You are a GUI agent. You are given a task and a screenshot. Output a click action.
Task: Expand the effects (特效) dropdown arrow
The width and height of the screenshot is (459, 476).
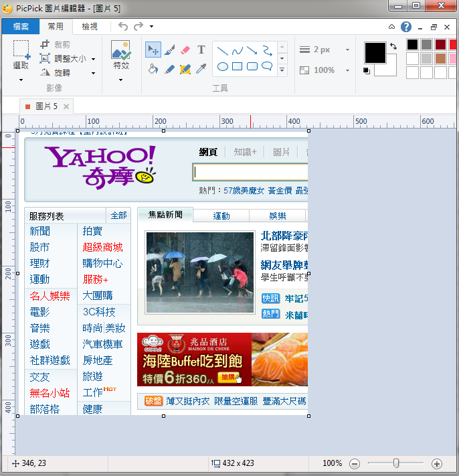[120, 80]
